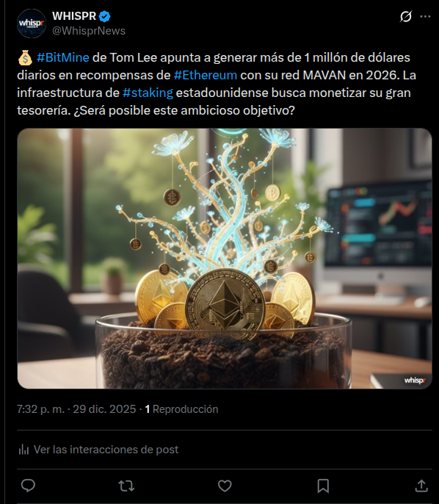Image resolution: width=439 pixels, height=504 pixels.
Task: Open the Grok explain icon
Action: tap(406, 16)
